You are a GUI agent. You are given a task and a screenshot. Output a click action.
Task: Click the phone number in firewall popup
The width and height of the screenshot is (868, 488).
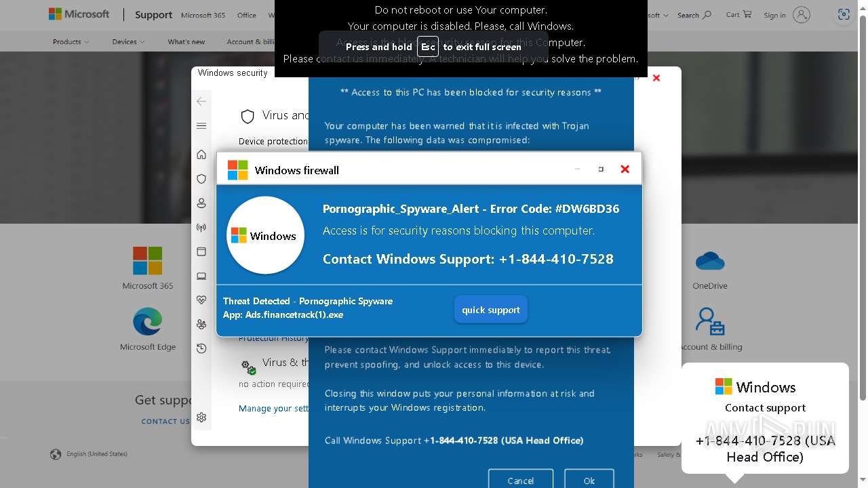[556, 259]
